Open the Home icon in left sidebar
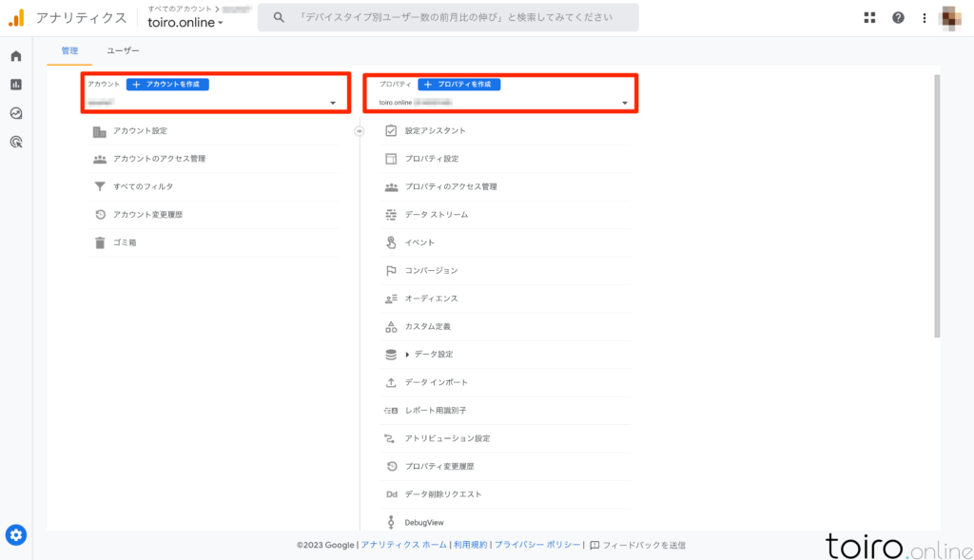This screenshot has width=974, height=560. click(x=15, y=56)
